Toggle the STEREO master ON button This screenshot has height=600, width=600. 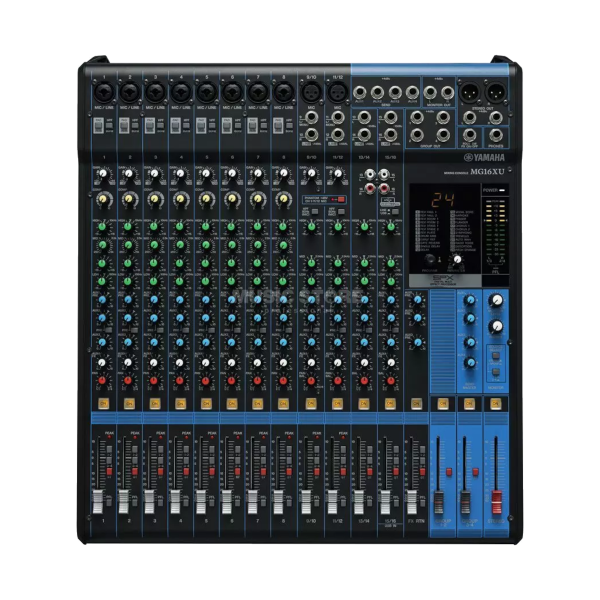click(495, 403)
